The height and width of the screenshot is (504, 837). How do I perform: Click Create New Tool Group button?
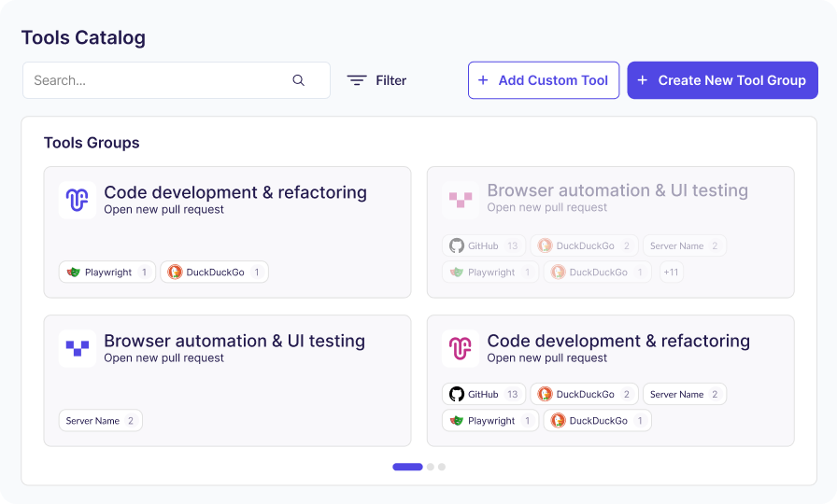pyautogui.click(x=722, y=80)
